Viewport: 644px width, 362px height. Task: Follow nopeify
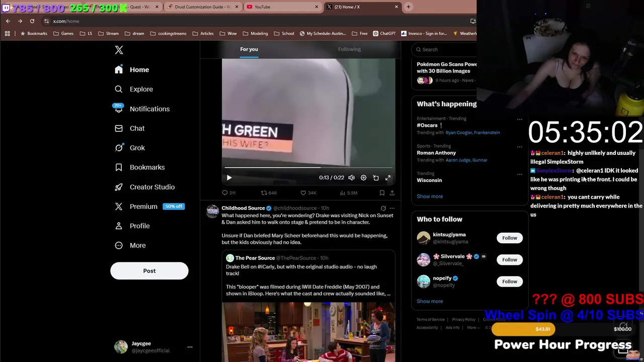tap(510, 282)
